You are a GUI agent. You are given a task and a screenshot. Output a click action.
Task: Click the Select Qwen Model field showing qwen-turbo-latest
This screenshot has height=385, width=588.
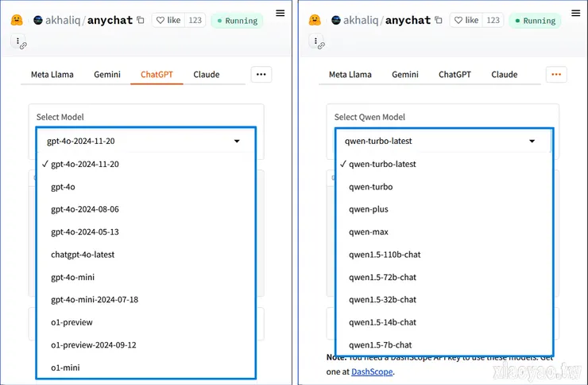pos(444,141)
